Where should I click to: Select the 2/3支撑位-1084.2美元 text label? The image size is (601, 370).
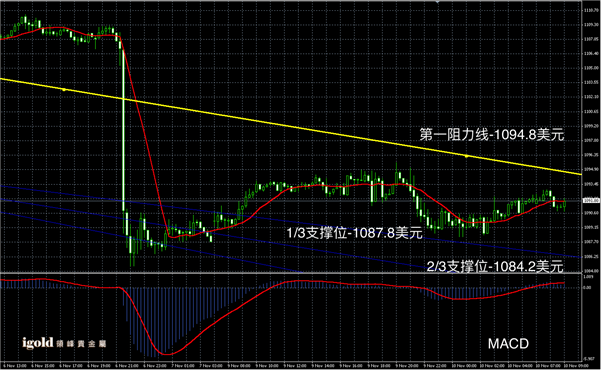495,266
